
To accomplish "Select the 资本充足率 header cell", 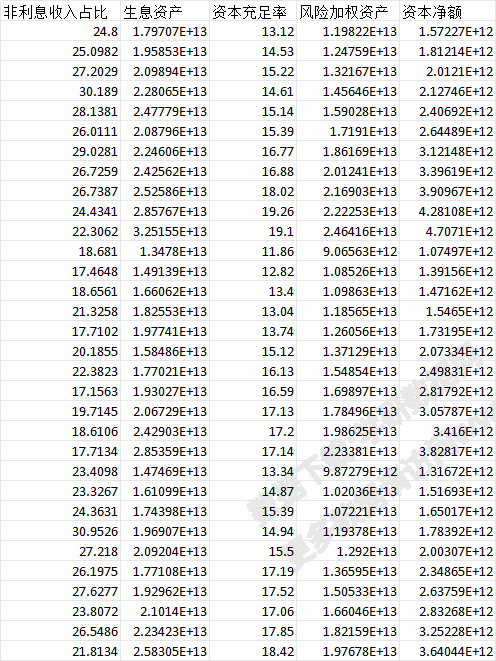I will (x=253, y=12).
